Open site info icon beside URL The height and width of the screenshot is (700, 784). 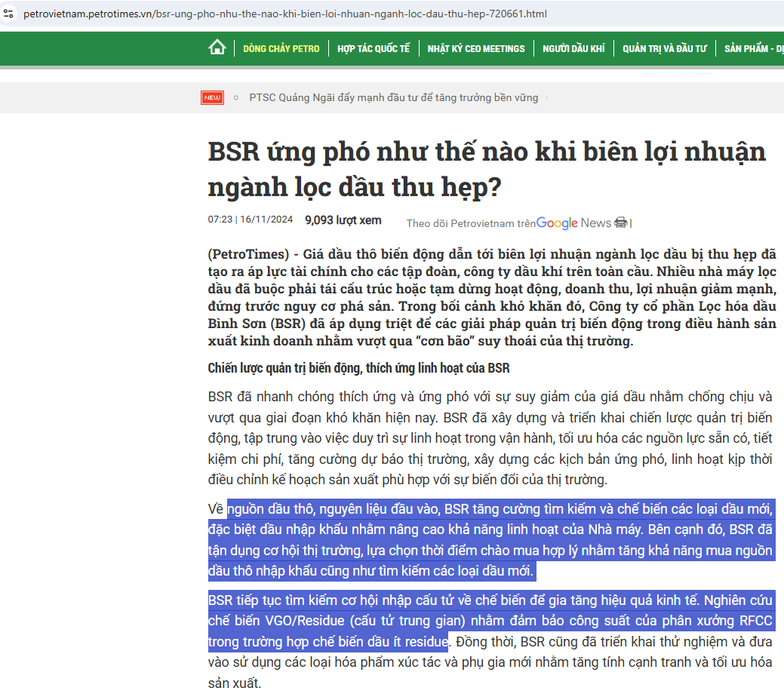[8, 14]
